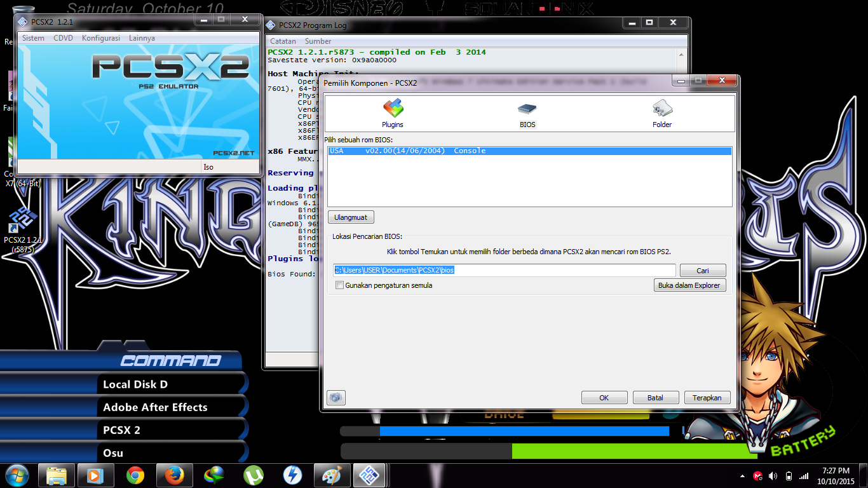Open PCSX2 1.2.1 desktop shortcut
The width and height of the screenshot is (868, 488).
tap(23, 229)
